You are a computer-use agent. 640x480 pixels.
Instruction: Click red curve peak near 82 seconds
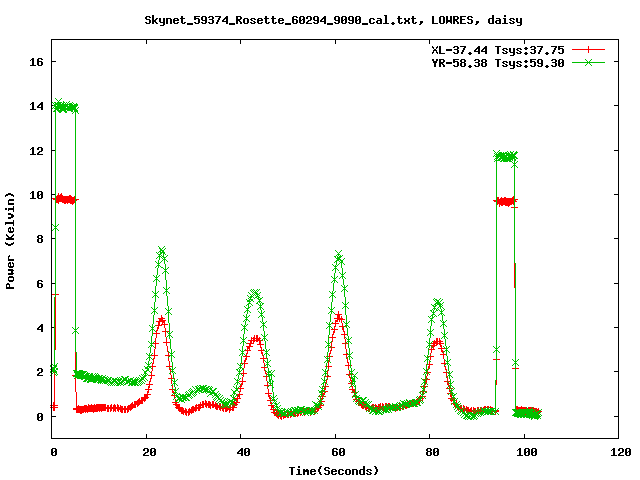(x=438, y=341)
